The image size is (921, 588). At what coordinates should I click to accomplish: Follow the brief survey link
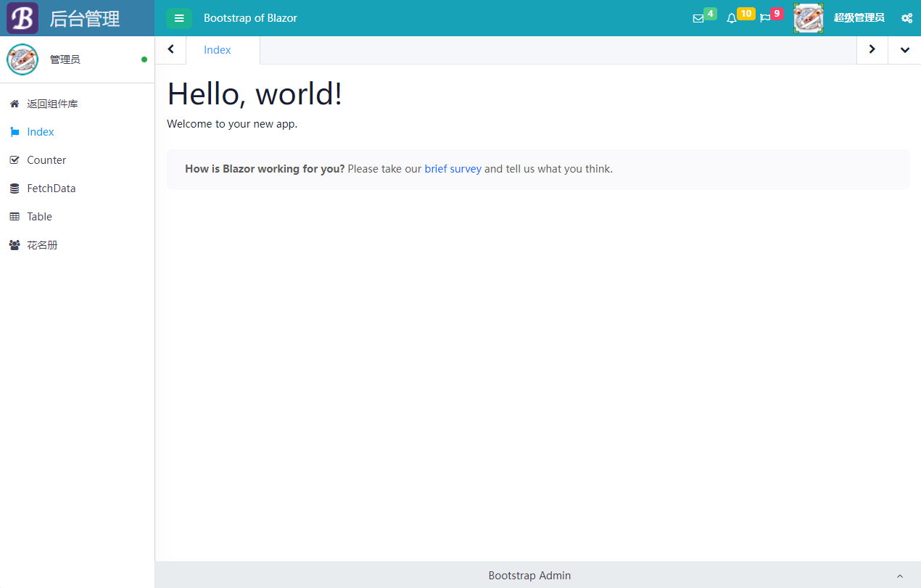pyautogui.click(x=453, y=169)
